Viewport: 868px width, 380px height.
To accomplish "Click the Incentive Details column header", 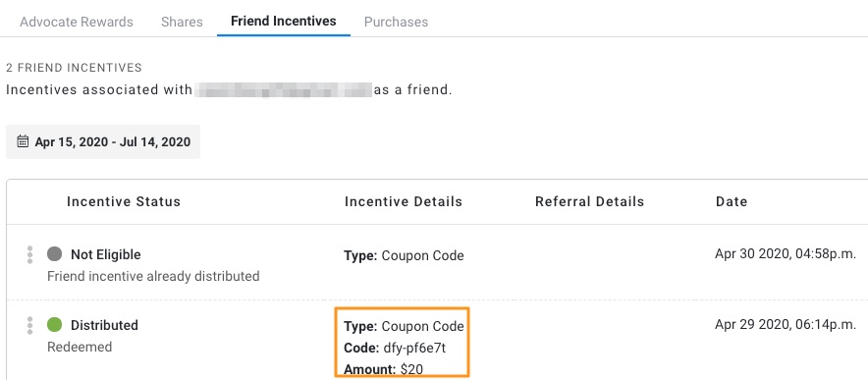I will 404,201.
